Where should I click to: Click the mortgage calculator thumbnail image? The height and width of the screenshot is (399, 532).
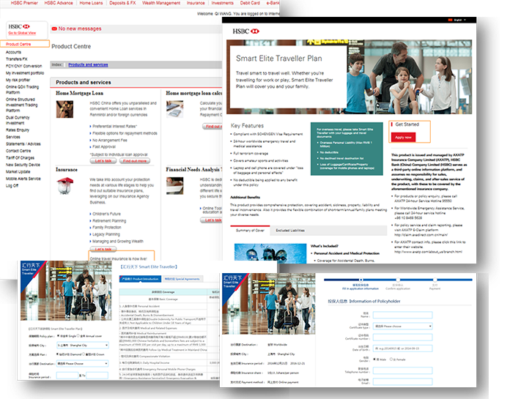click(174, 109)
